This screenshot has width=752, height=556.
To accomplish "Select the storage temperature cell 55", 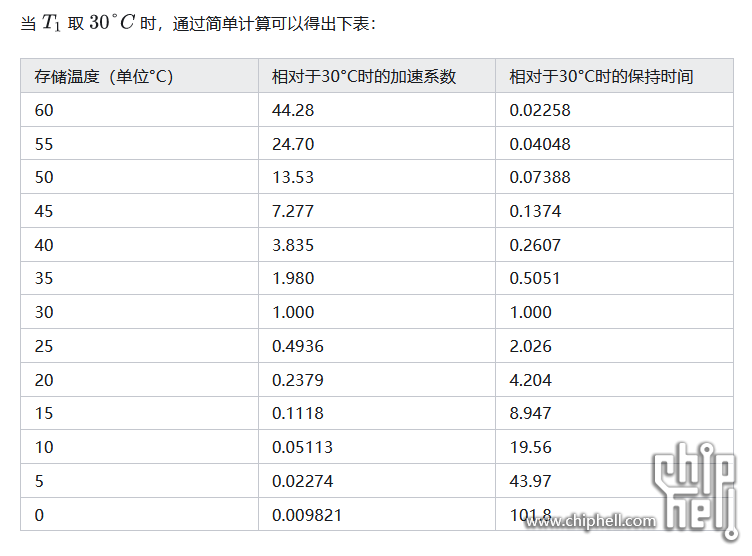I will [x=139, y=143].
